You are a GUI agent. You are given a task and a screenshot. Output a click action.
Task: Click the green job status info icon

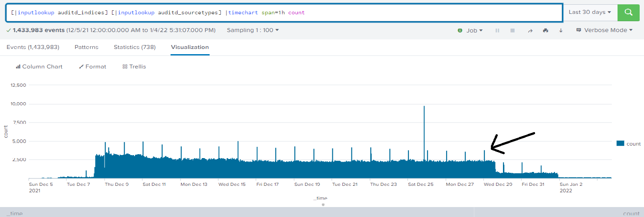[460, 30]
